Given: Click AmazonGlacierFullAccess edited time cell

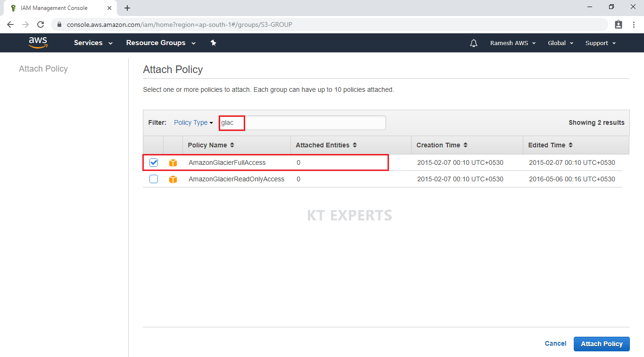Looking at the screenshot, I should 572,162.
